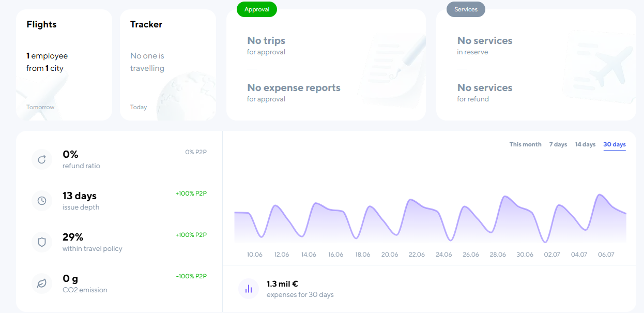
Task: Open No expense reports for approval
Action: (x=294, y=93)
